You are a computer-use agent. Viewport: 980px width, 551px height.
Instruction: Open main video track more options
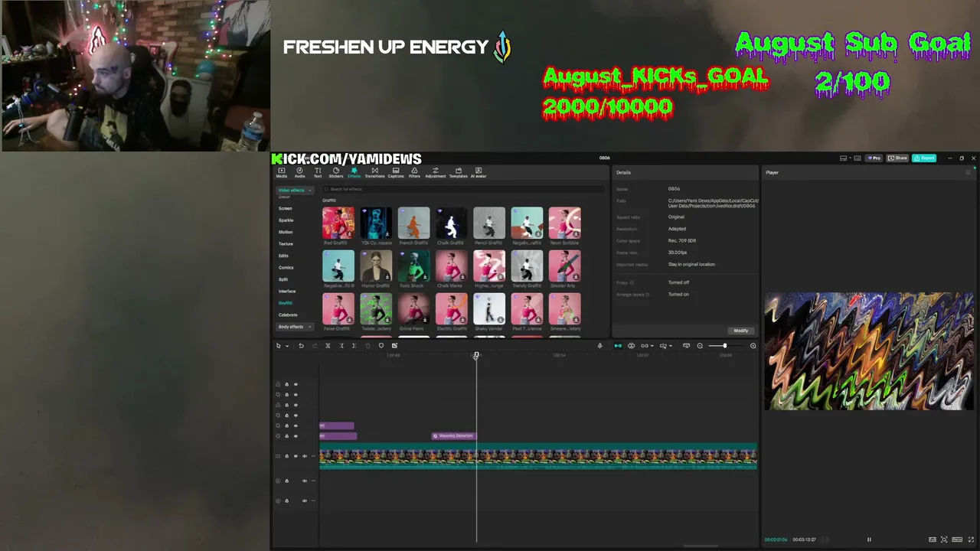313,456
